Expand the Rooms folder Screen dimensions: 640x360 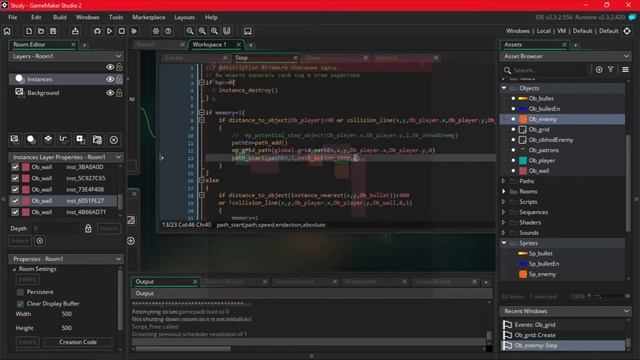(x=504, y=191)
